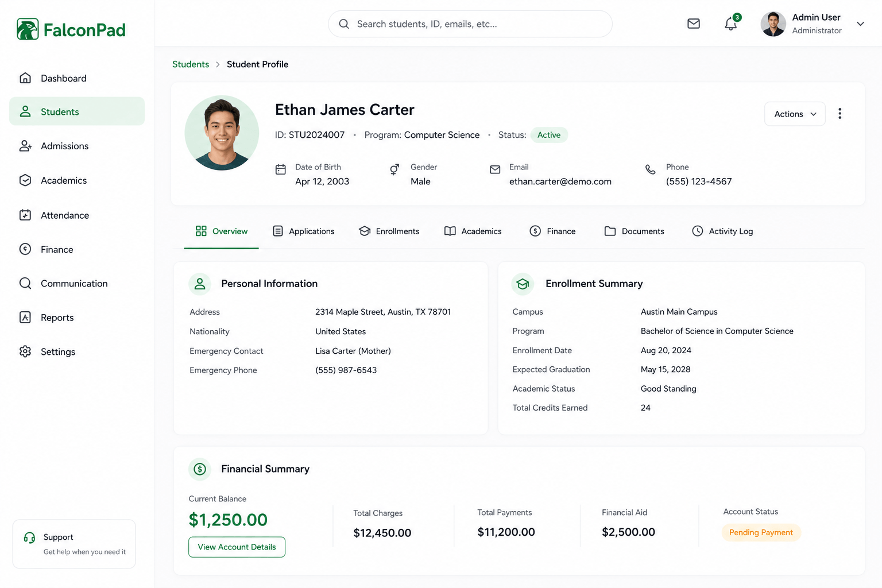Click the Enrollment Summary graduation cap icon
882x588 pixels.
pyautogui.click(x=523, y=284)
